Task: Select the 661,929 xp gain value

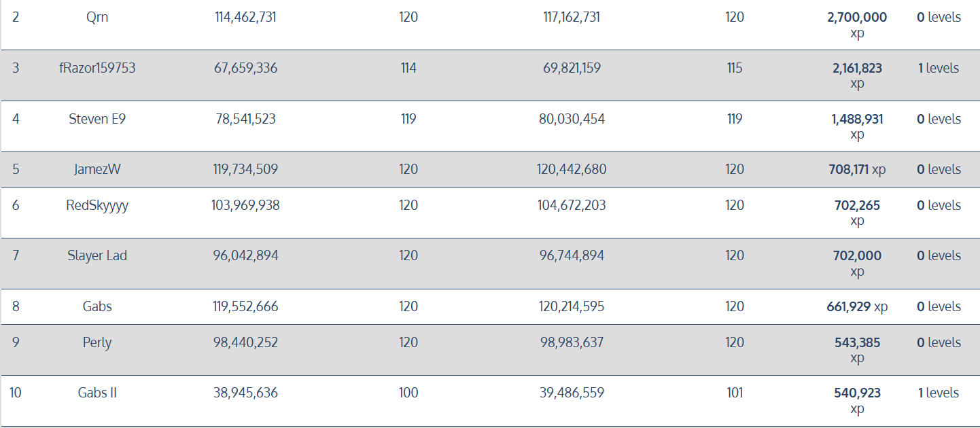Action: click(x=857, y=306)
